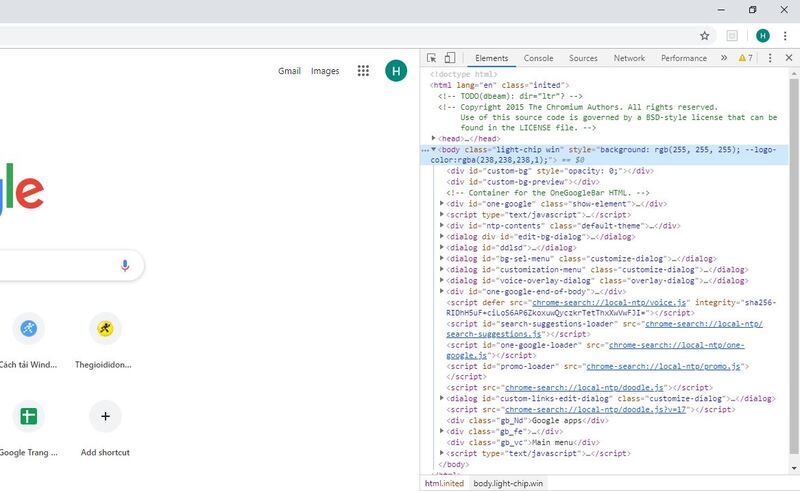Select html.inited in the breadcrumb bar
This screenshot has height=491, width=800.
(444, 483)
